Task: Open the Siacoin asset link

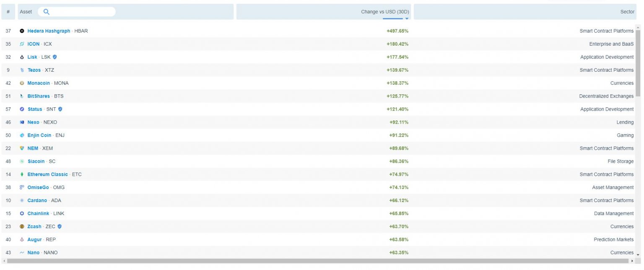Action: [36, 161]
